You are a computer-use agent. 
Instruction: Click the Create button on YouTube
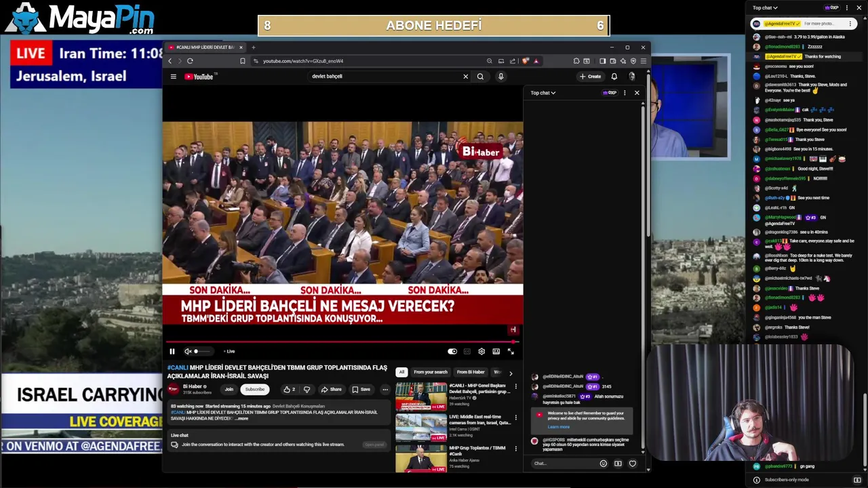point(590,77)
